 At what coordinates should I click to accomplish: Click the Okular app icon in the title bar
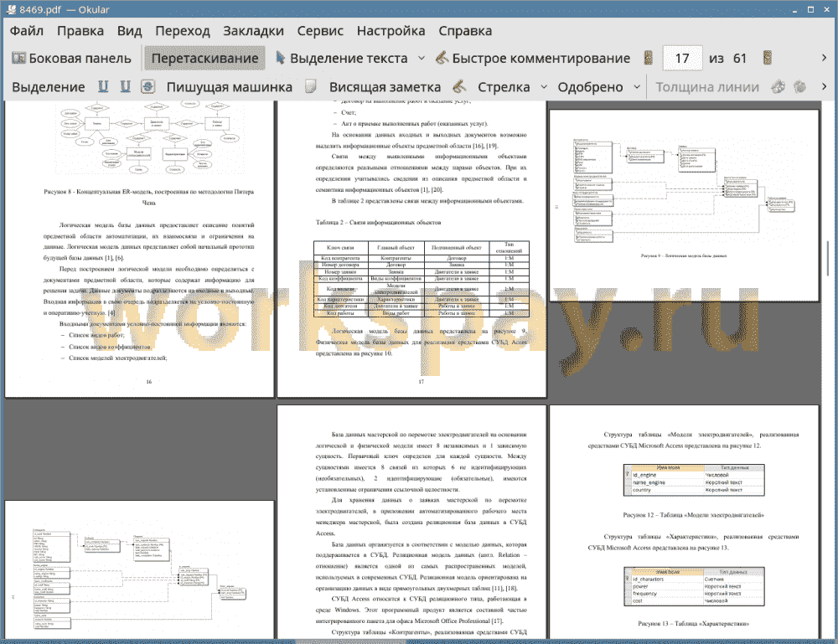click(11, 9)
